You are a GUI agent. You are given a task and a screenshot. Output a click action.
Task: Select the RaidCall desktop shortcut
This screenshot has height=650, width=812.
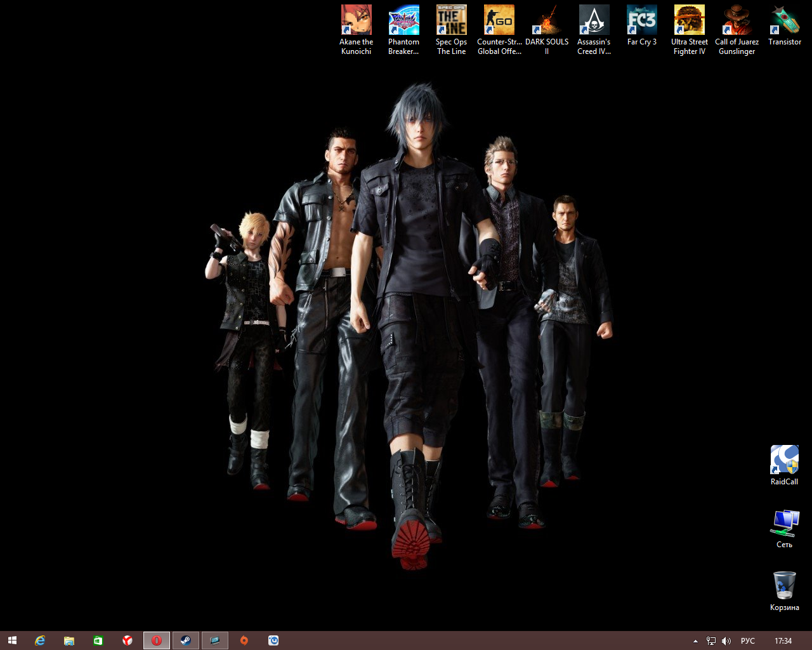tap(784, 465)
